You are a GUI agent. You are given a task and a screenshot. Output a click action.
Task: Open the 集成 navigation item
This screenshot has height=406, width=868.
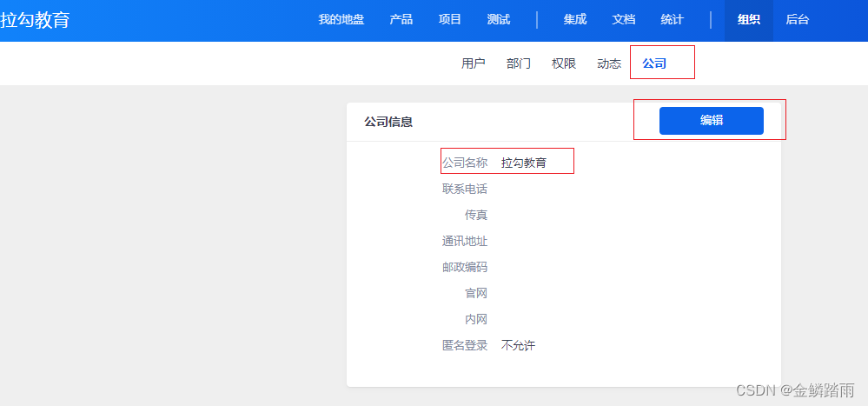(x=574, y=20)
